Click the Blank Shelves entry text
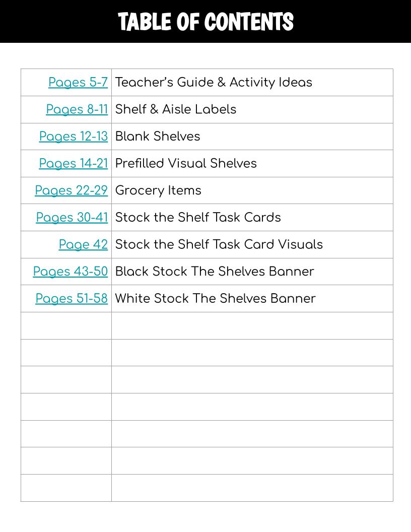This screenshot has height=532, width=411. point(158,137)
